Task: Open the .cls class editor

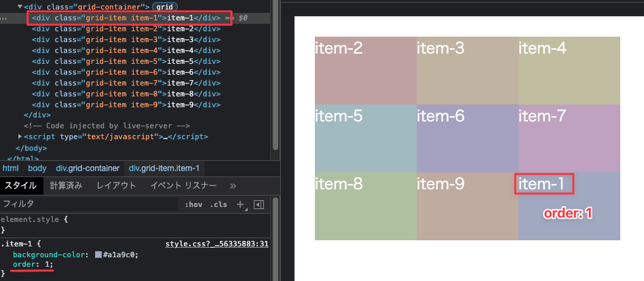Action: pos(218,204)
